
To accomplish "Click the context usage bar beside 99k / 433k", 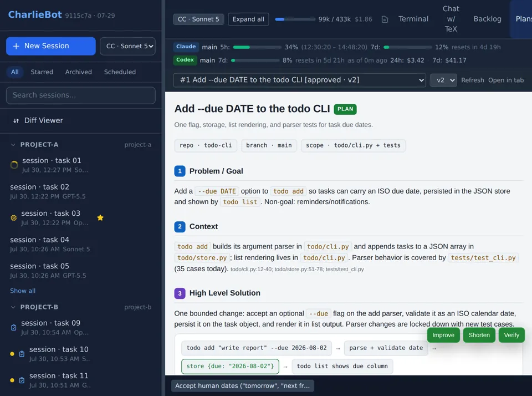I will tap(295, 19).
